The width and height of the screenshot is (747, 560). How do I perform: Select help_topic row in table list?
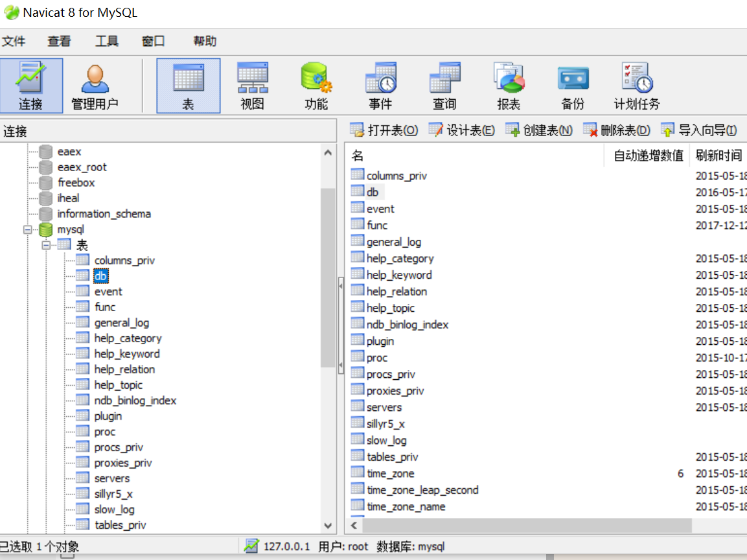391,309
